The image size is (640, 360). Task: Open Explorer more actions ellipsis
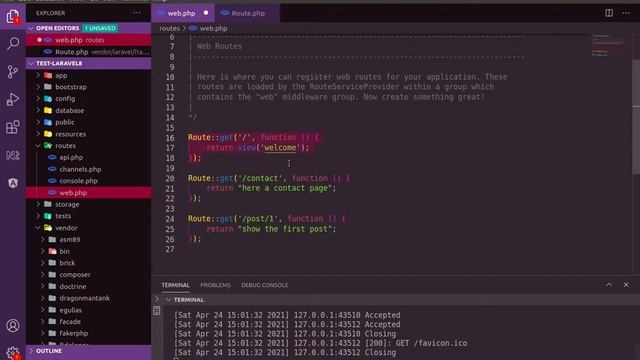tap(137, 13)
